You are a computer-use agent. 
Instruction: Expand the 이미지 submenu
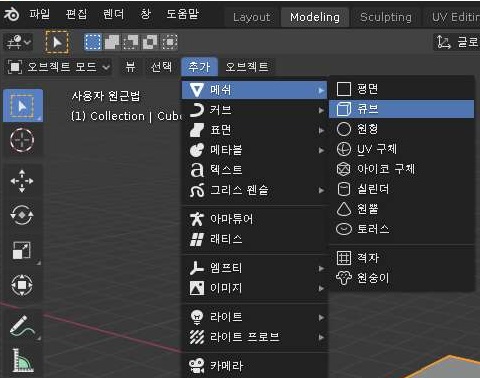[255, 288]
